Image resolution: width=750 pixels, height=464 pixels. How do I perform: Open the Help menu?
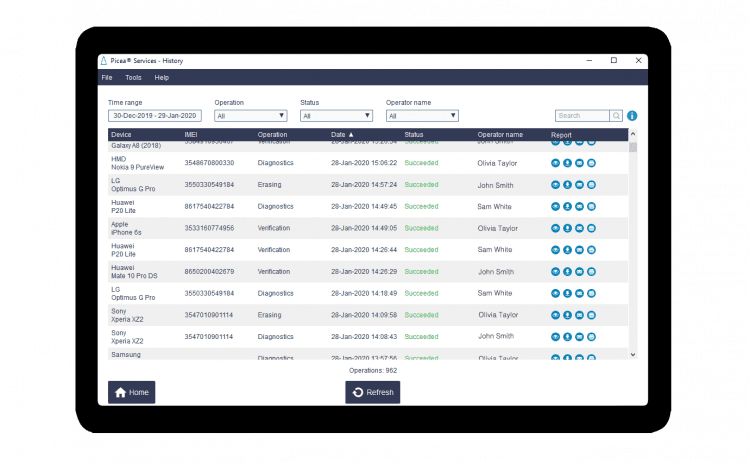click(162, 77)
